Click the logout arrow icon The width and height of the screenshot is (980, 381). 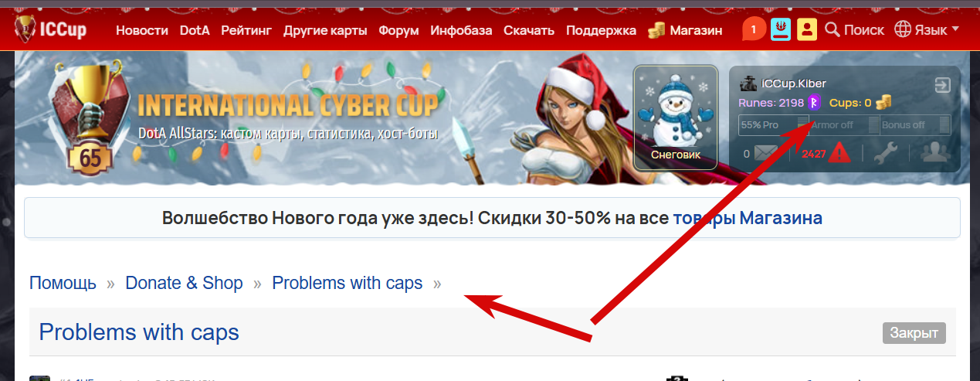[x=942, y=84]
